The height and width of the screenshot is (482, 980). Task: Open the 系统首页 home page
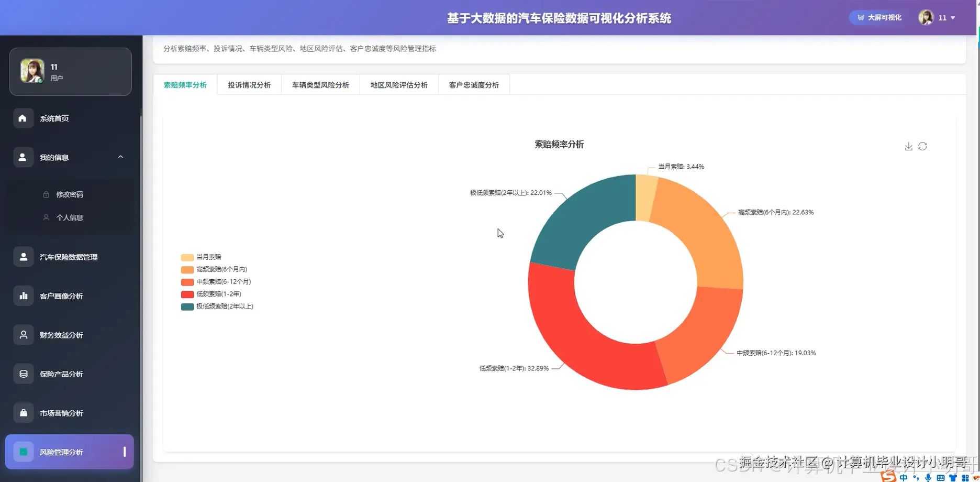[54, 118]
